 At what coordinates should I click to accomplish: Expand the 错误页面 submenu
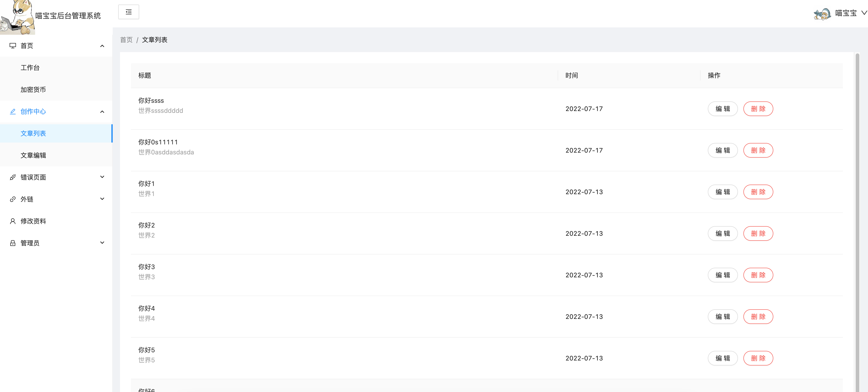coord(102,177)
